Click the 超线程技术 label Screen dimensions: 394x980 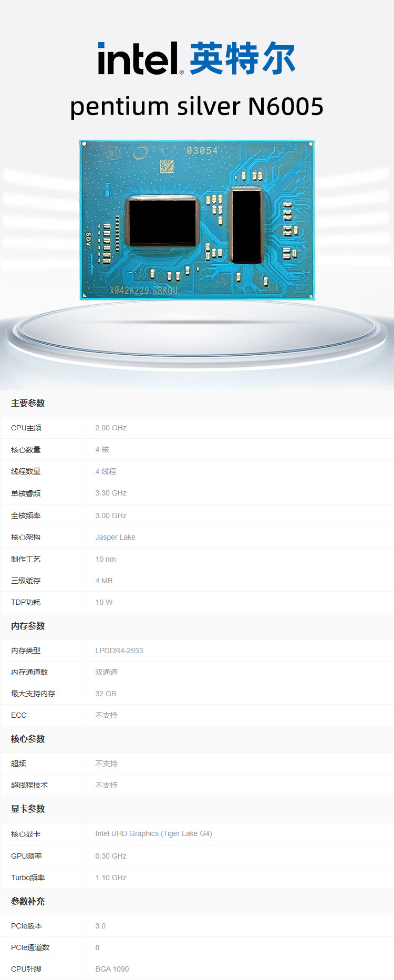[29, 785]
